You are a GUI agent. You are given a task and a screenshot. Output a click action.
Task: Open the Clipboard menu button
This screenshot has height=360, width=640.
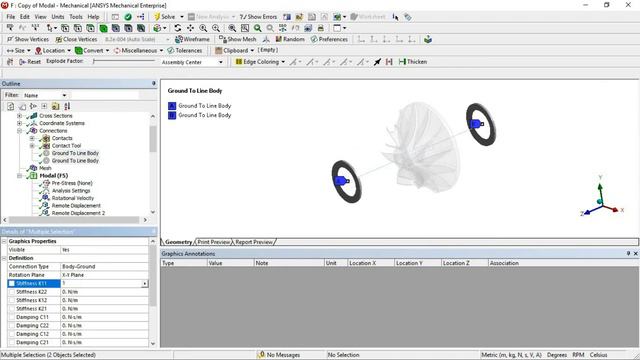(x=235, y=50)
